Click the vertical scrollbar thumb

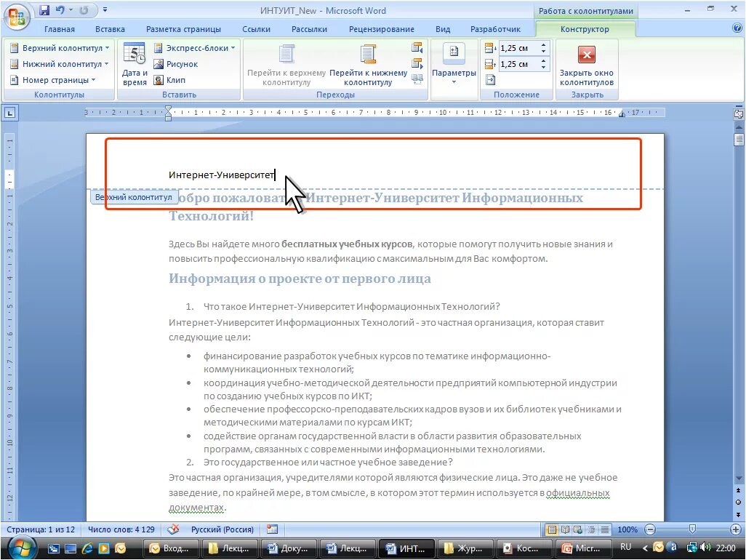tap(739, 140)
